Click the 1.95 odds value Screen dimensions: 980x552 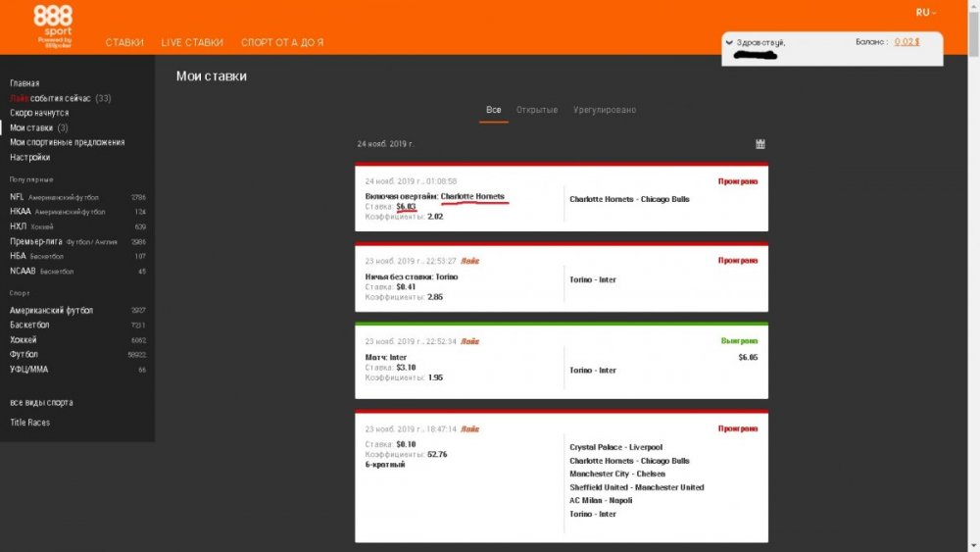point(435,377)
